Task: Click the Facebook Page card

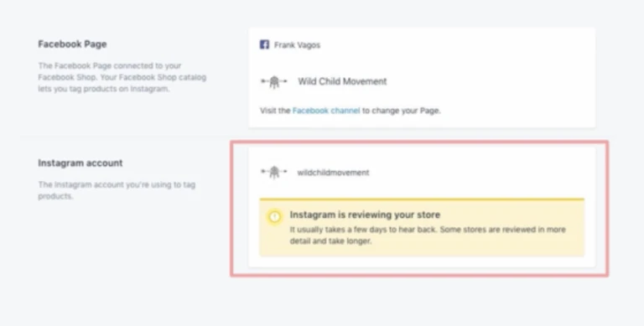Action: (422, 78)
